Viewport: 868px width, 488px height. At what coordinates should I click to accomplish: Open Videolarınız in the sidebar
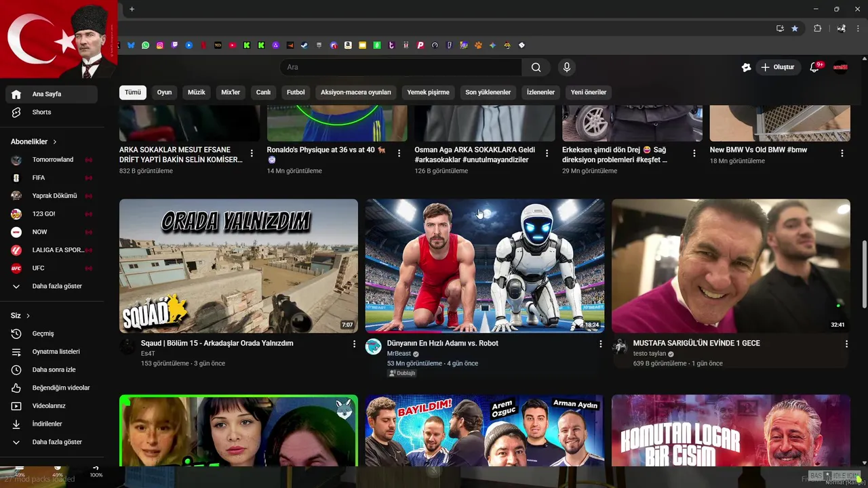[52, 406]
